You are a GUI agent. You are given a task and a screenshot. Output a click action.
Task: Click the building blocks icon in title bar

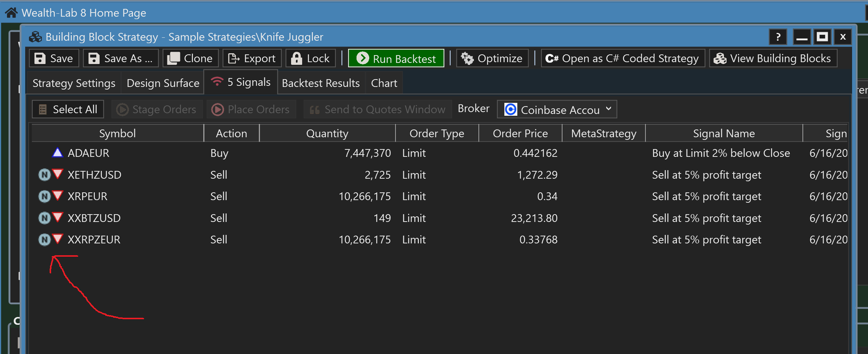click(x=36, y=37)
